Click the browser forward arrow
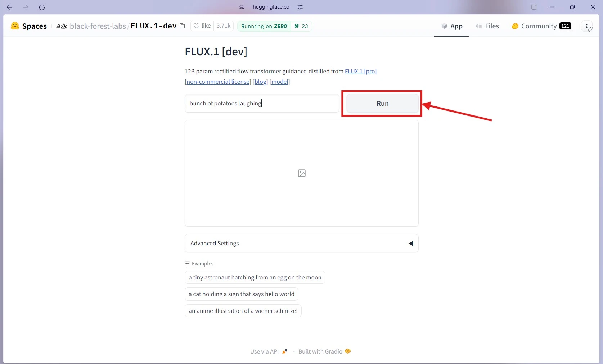Screen dimensions: 603x364 pyautogui.click(x=26, y=7)
